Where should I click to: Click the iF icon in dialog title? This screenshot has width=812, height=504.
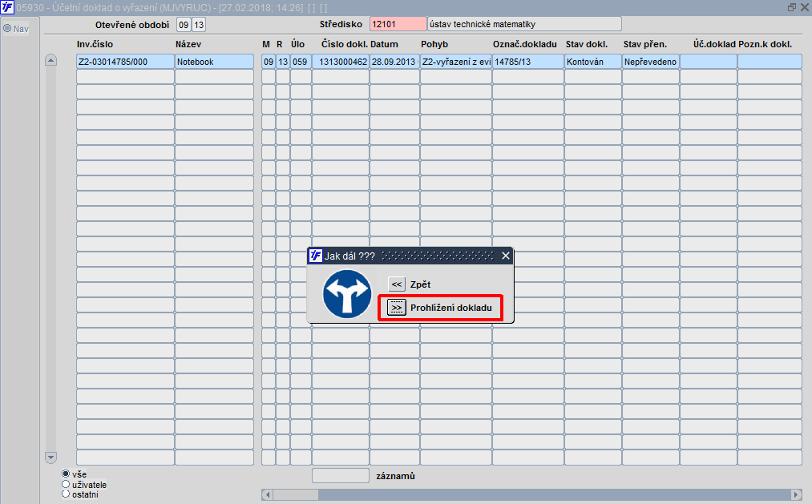[x=315, y=256]
